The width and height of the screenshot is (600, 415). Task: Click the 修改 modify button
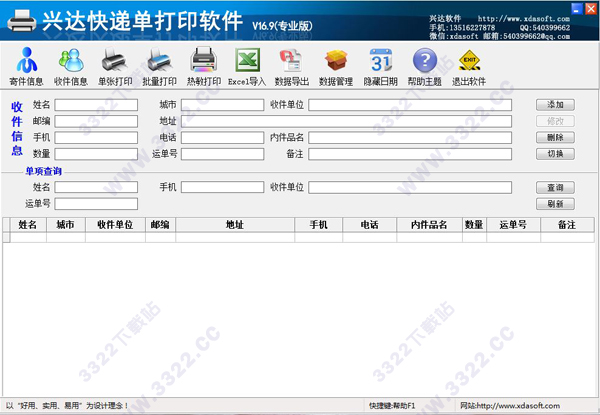555,121
